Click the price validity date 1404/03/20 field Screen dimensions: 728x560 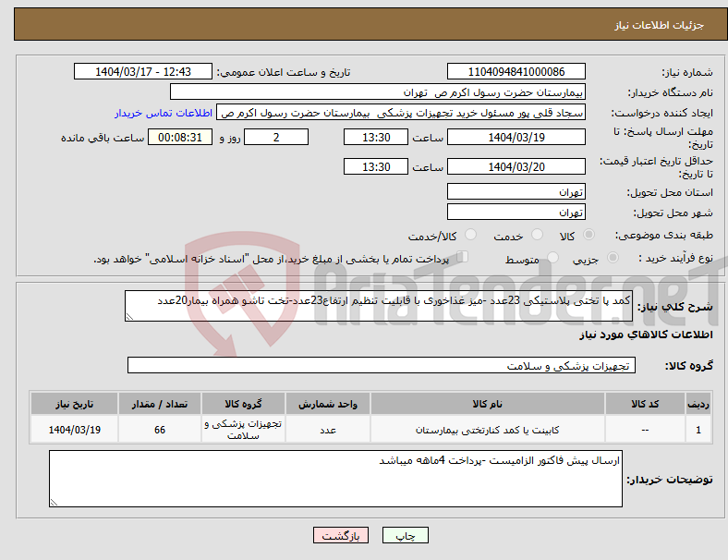pyautogui.click(x=516, y=166)
